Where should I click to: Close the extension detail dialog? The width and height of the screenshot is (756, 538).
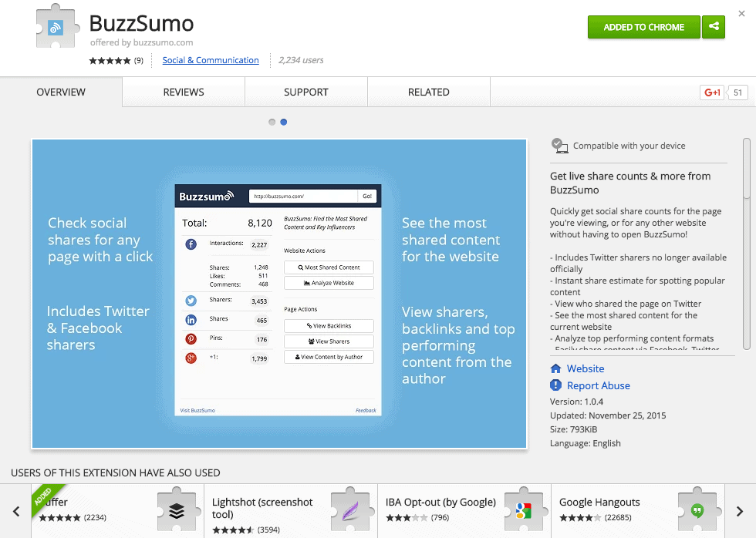741,13
